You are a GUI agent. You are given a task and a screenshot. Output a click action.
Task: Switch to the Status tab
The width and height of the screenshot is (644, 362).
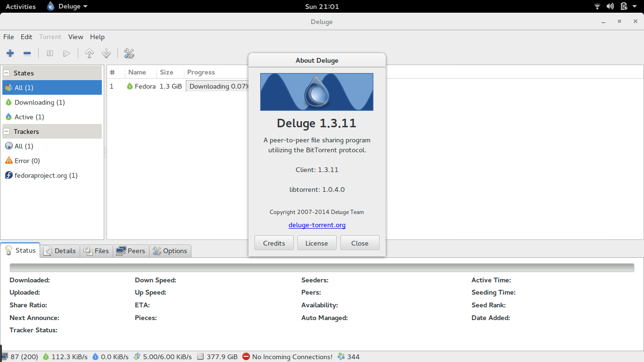pos(20,250)
